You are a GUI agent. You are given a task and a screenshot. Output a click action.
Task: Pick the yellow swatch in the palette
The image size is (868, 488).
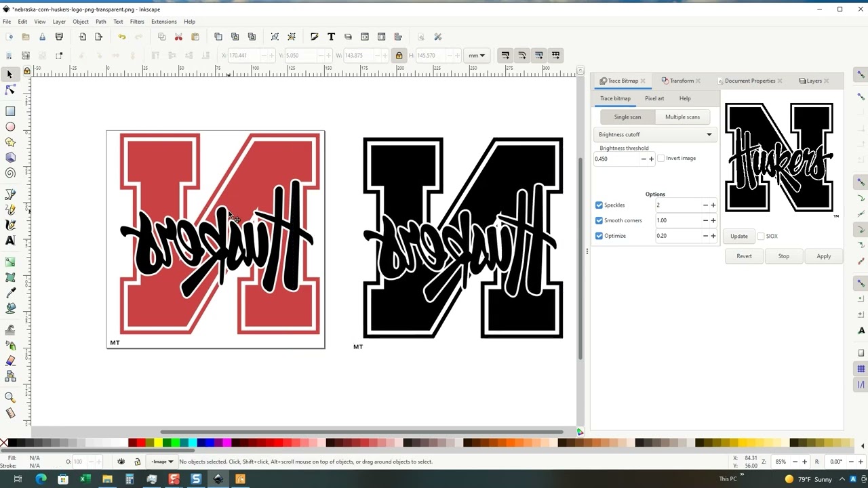tap(158, 443)
